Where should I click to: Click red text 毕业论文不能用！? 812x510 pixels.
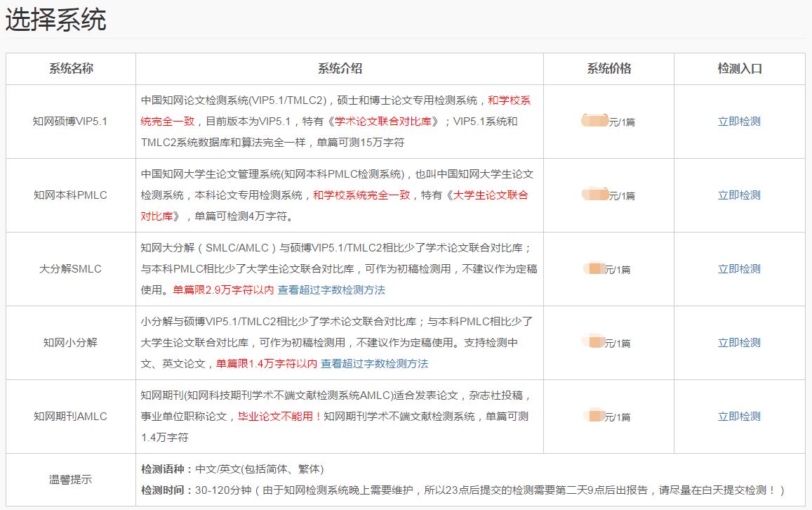coord(280,416)
